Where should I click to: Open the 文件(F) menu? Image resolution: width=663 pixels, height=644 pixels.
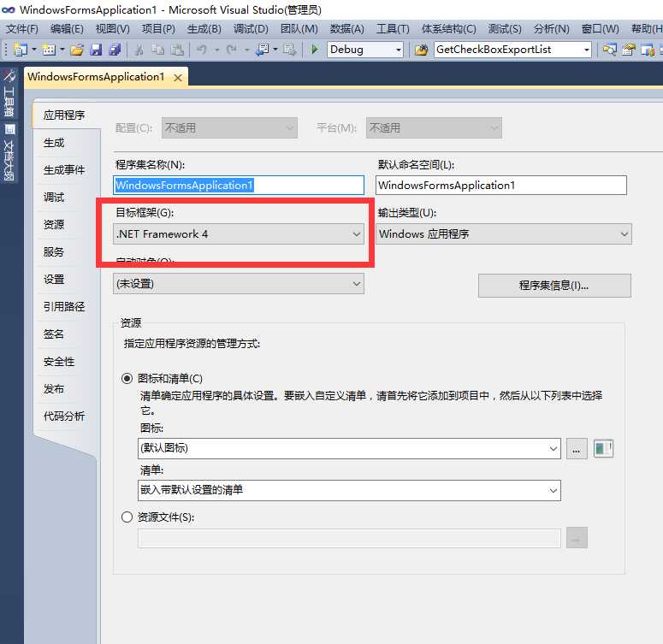click(22, 29)
